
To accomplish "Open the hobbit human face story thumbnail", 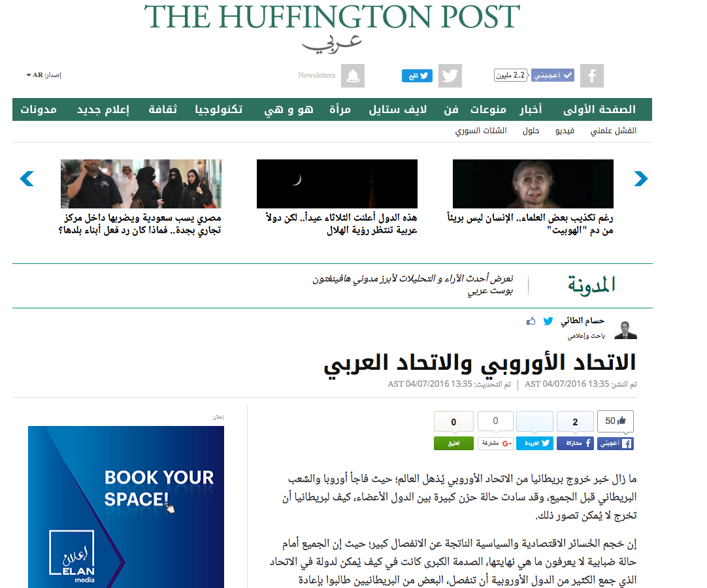I will click(x=533, y=184).
